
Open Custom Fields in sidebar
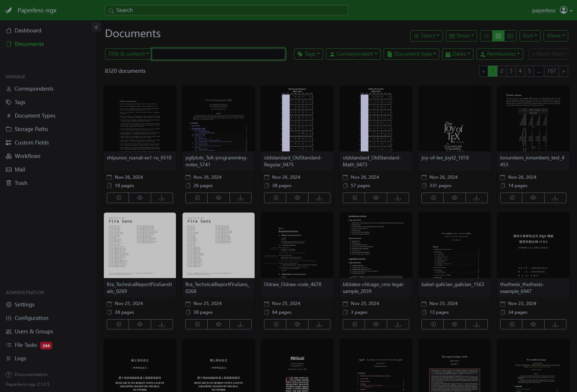point(32,143)
